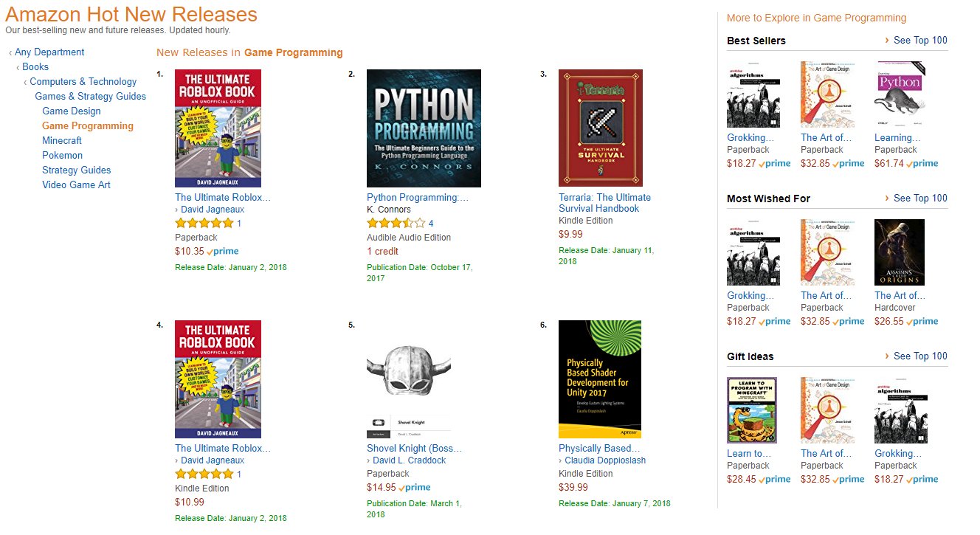Screen dimensions: 980x535
Task: Click Prime badge beside $28.45 price
Action: tap(775, 480)
